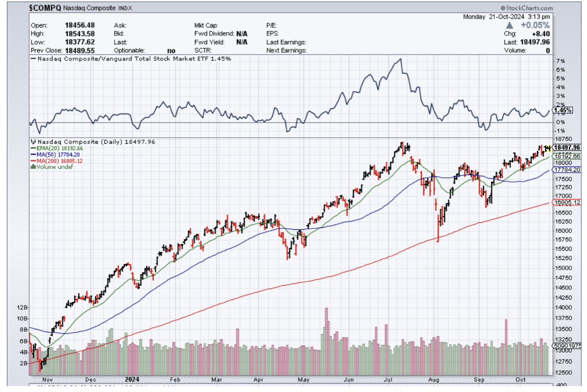Click the 18497.96 last price tag on axis
587x392 pixels.
point(567,147)
